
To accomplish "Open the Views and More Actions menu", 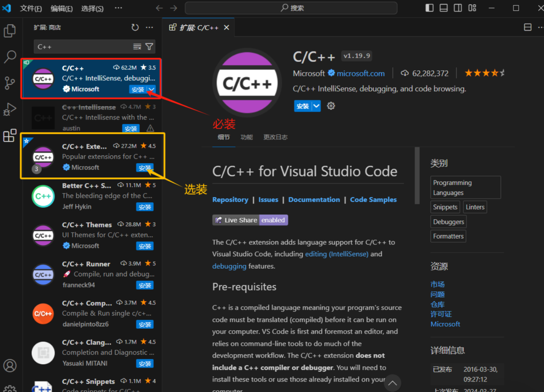I will click(x=150, y=27).
